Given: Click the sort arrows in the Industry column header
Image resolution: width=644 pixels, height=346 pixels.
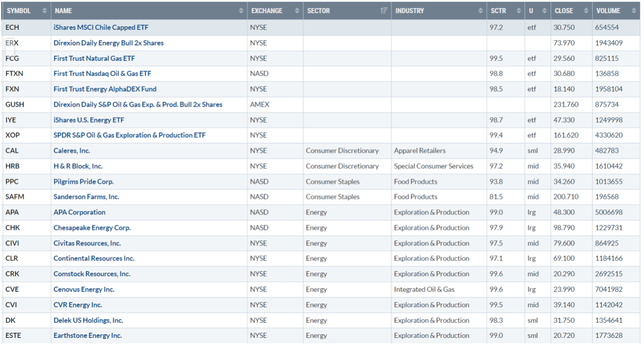Looking at the screenshot, I should click(x=480, y=11).
